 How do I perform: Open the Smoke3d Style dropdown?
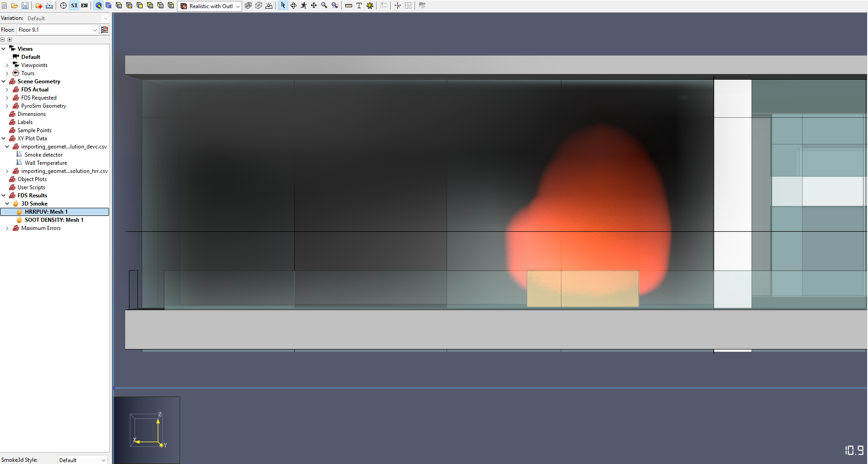coord(82,460)
